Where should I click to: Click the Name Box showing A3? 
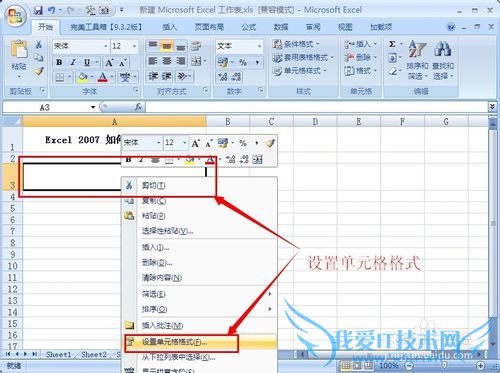[45, 107]
